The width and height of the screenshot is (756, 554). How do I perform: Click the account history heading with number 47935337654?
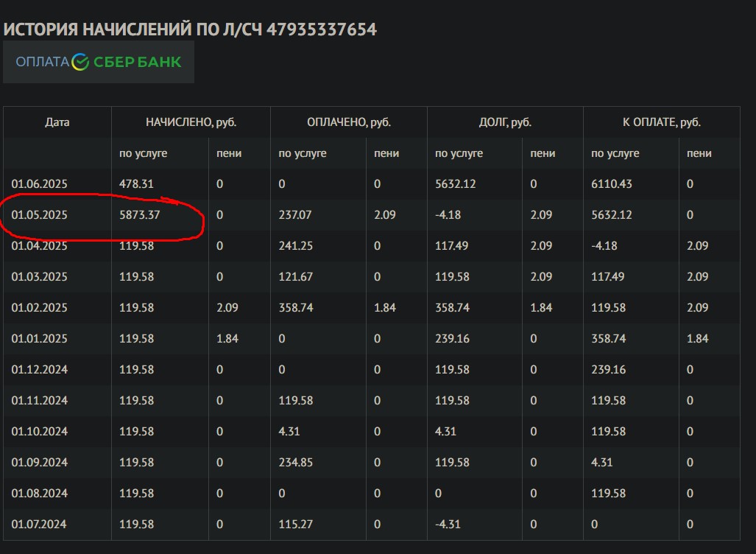(190, 29)
